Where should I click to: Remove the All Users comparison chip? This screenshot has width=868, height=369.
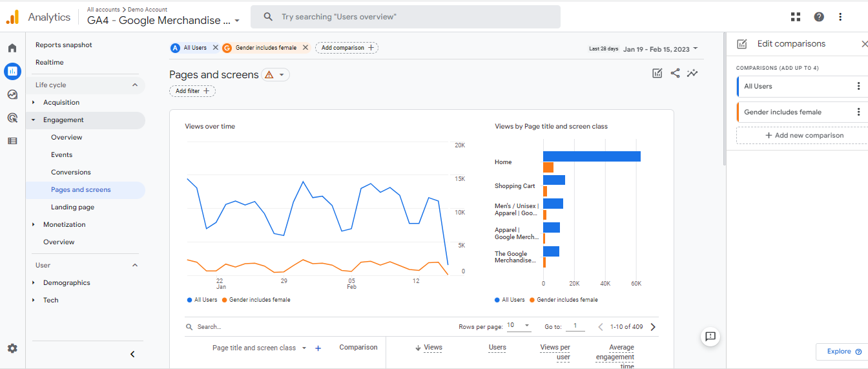pos(216,48)
